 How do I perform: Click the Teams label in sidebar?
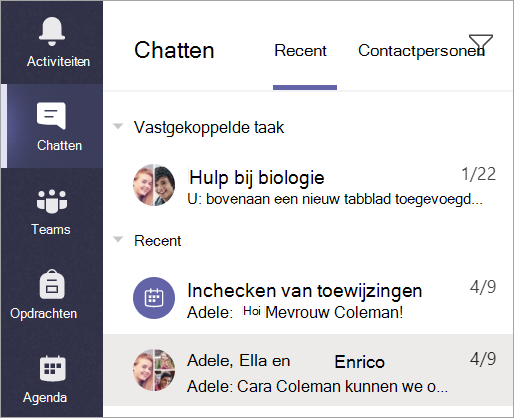coord(51,229)
